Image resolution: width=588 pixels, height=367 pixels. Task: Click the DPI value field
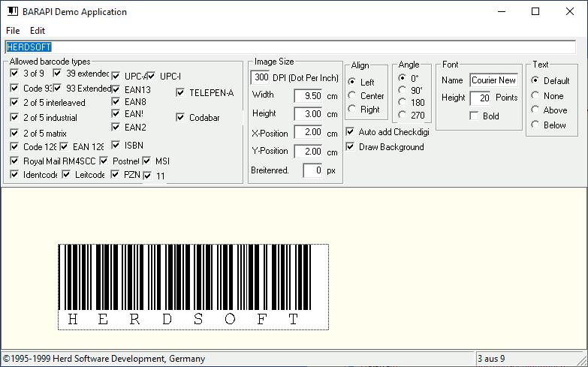tap(261, 77)
